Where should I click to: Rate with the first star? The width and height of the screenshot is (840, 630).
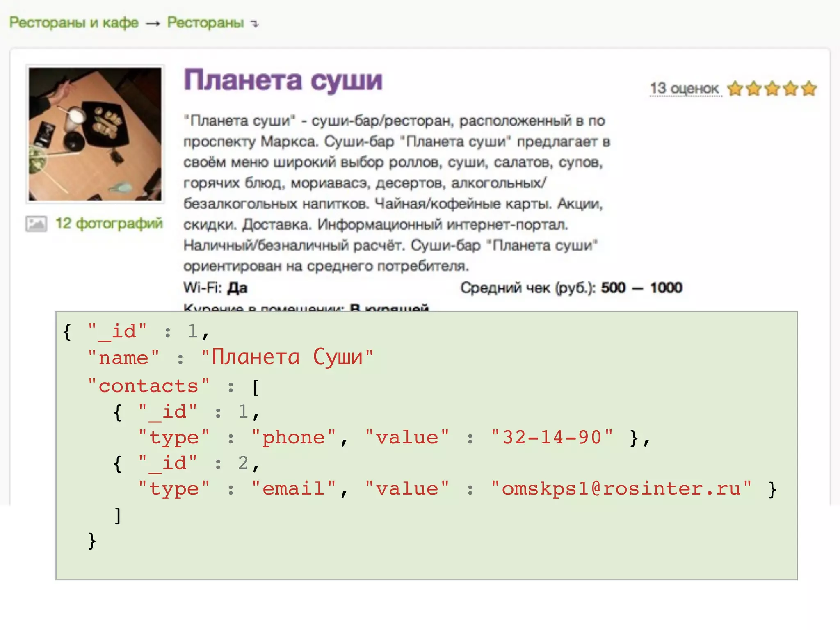(x=735, y=88)
